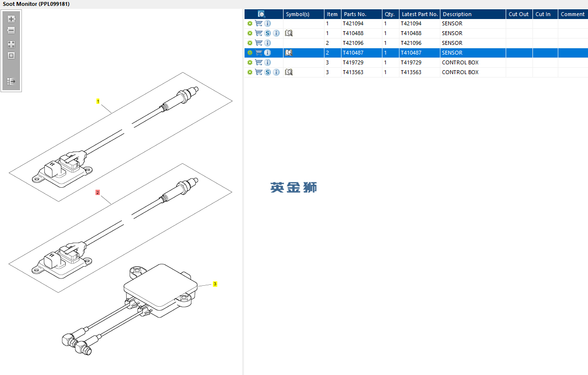
Task: Add T413563 to cart
Action: click(x=259, y=72)
